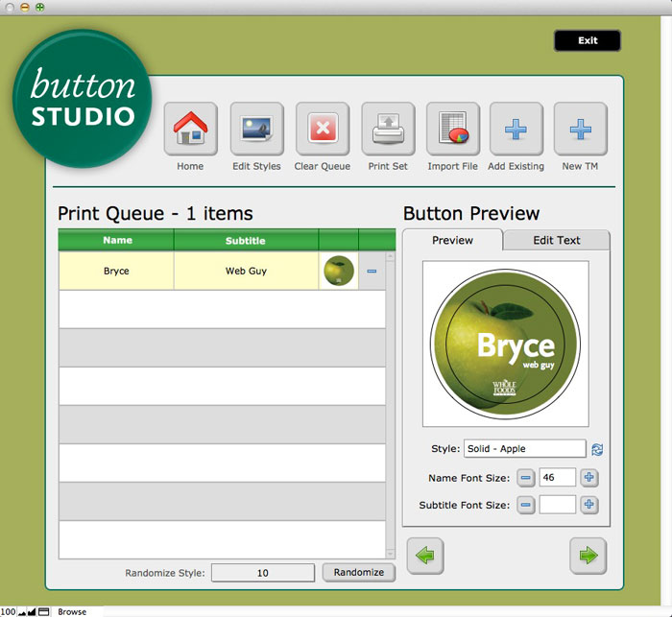Switch to the Preview tab
The width and height of the screenshot is (672, 617).
[x=452, y=241]
